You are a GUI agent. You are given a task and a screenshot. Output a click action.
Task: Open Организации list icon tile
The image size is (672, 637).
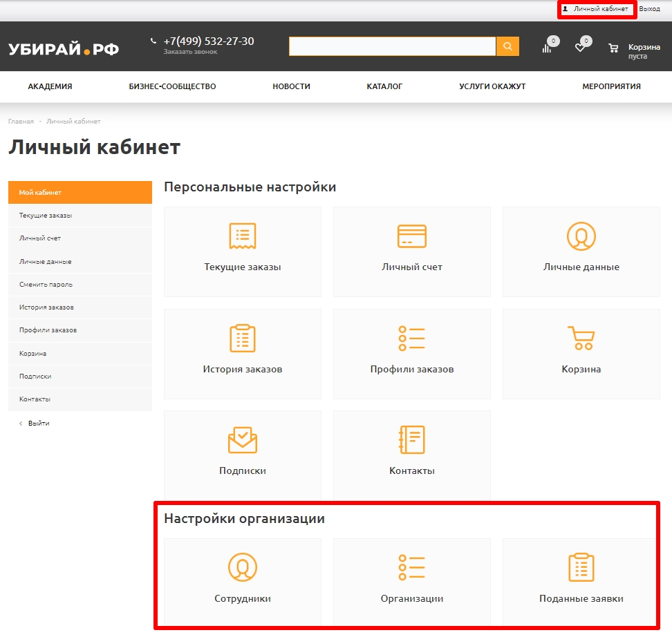coord(412,582)
